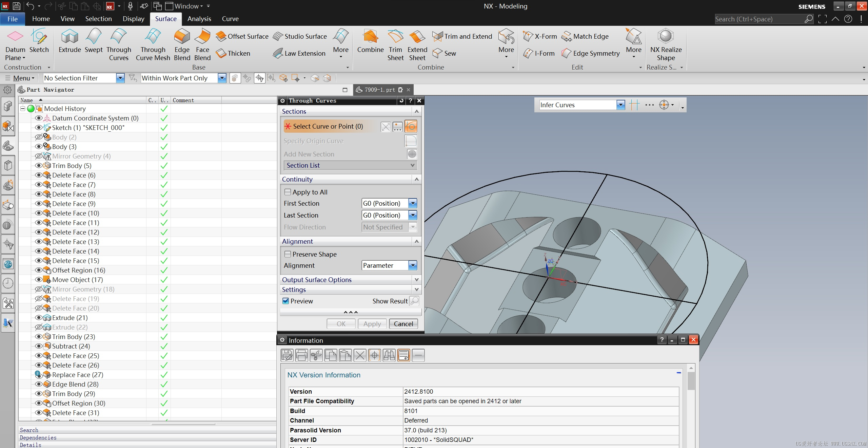This screenshot has height=448, width=868.
Task: Switch to the Home ribbon tab
Action: (41, 19)
